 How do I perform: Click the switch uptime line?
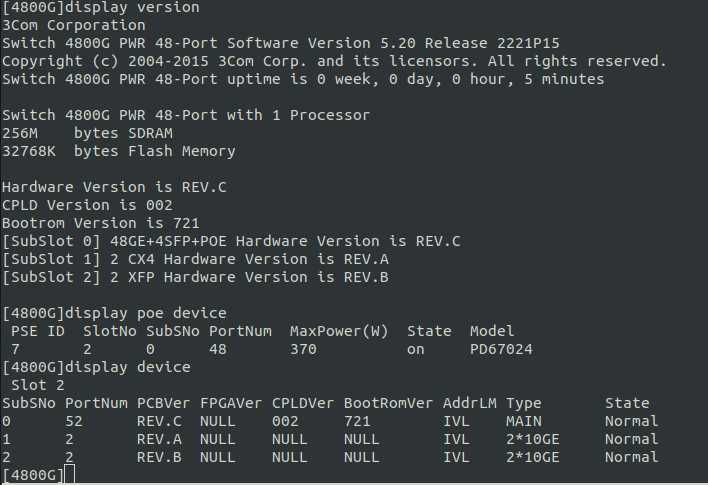(303, 79)
